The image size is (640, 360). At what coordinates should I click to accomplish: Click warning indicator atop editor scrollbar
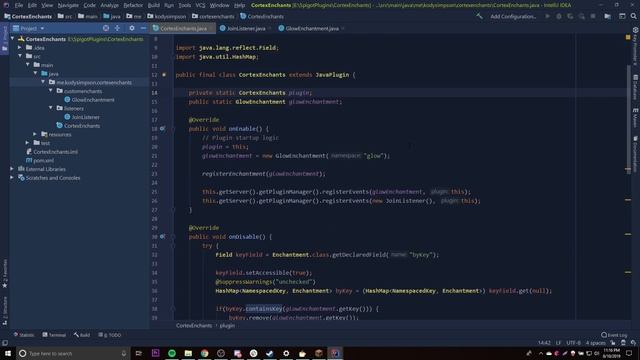coord(628,37)
